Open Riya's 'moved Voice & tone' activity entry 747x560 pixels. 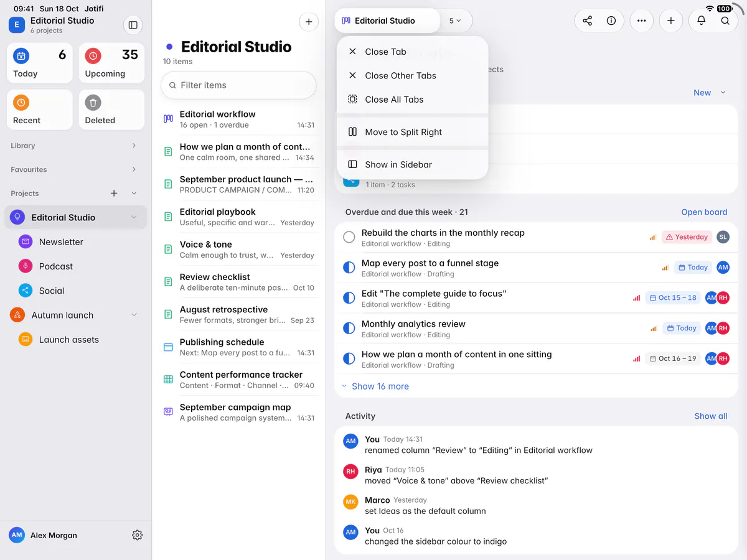click(536, 475)
